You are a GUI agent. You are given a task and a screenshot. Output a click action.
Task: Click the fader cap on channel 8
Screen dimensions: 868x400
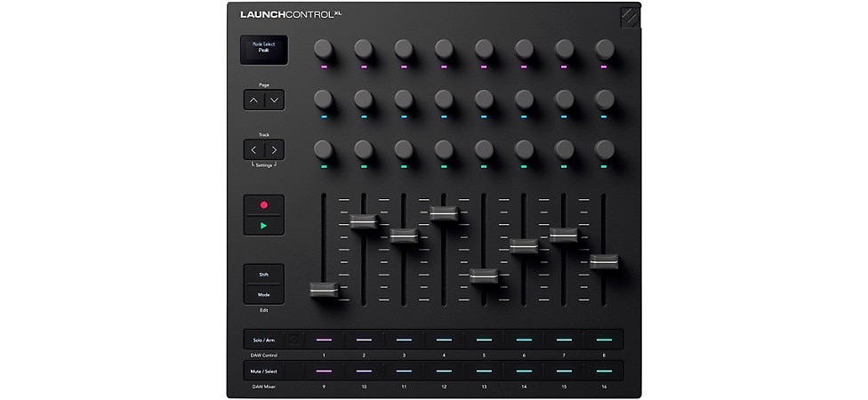[604, 261]
